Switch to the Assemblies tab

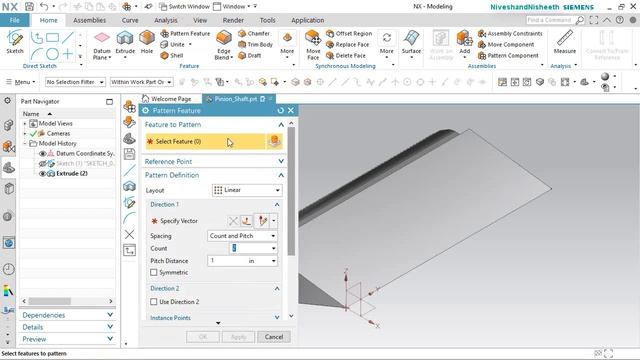(x=89, y=20)
